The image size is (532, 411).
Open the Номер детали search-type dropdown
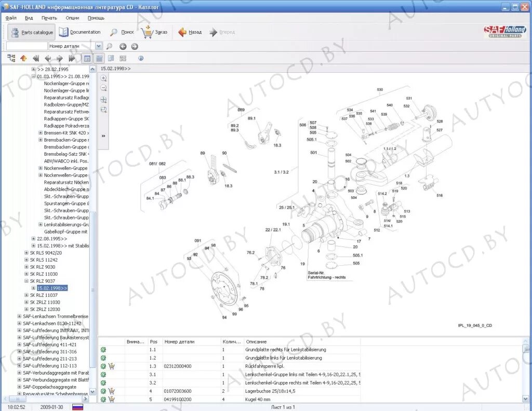tap(99, 46)
